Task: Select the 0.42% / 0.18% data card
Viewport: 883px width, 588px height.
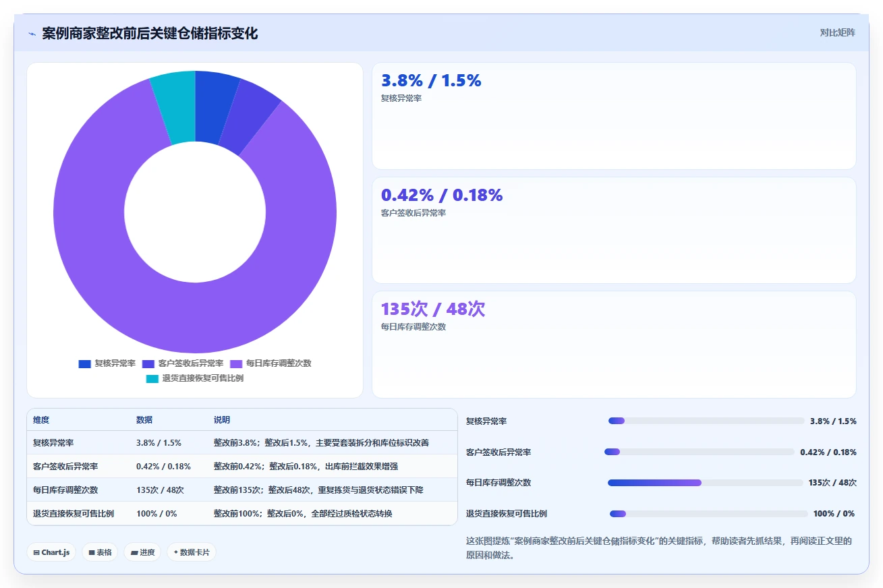Action: 614,230
